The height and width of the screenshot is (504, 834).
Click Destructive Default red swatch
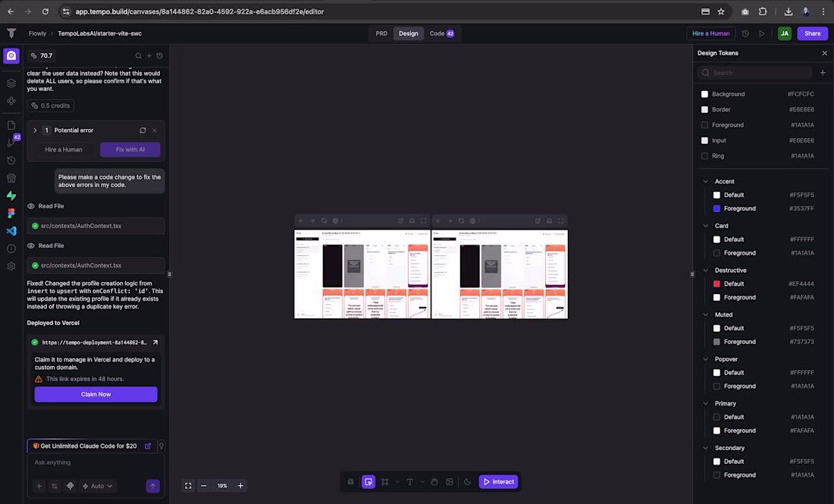click(716, 284)
